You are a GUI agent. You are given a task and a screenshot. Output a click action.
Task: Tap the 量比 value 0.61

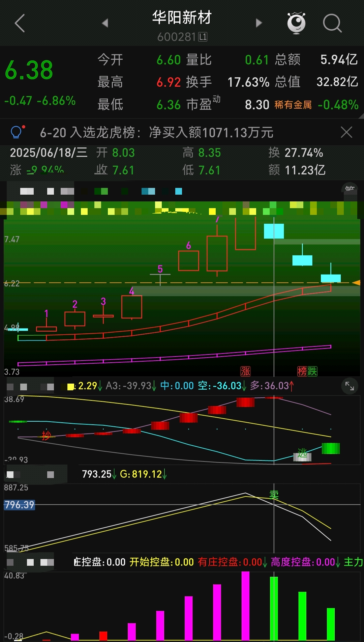point(257,60)
